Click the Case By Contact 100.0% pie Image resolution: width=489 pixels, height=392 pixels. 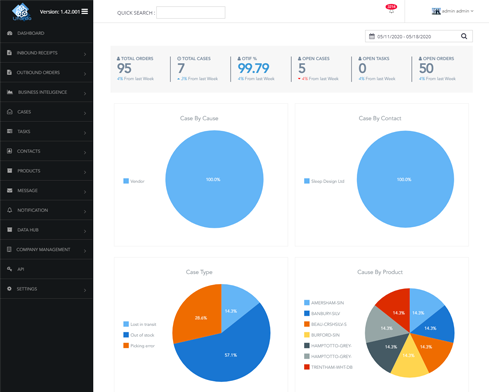tap(405, 179)
